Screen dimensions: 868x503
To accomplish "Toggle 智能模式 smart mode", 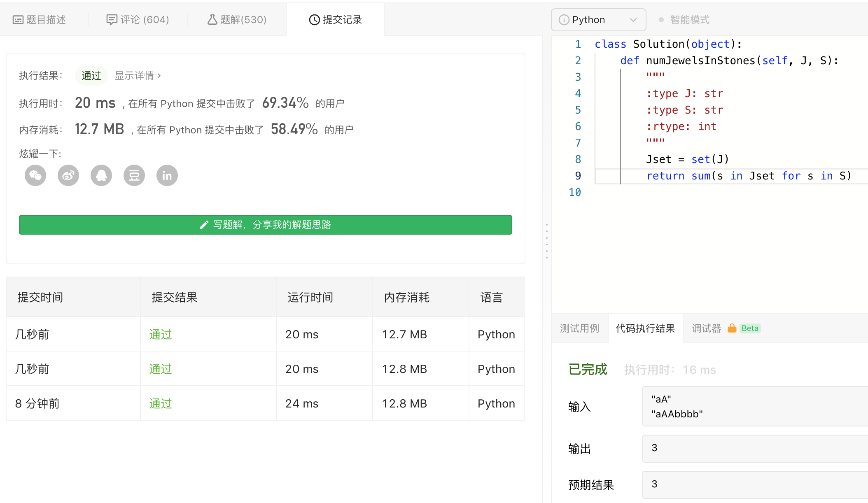I will (684, 20).
